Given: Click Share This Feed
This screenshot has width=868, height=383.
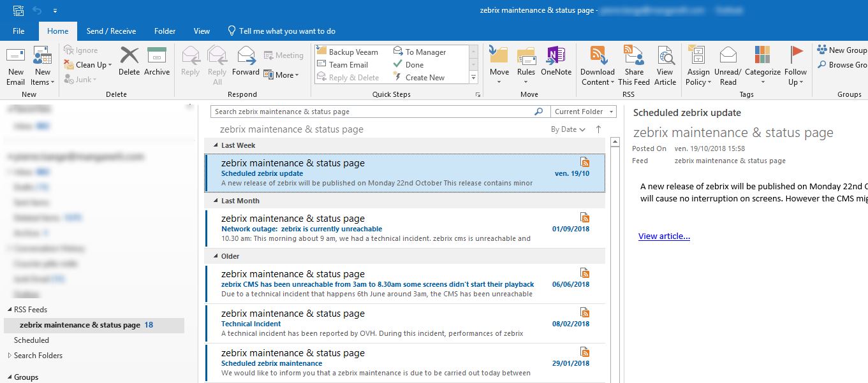Looking at the screenshot, I should pyautogui.click(x=634, y=65).
